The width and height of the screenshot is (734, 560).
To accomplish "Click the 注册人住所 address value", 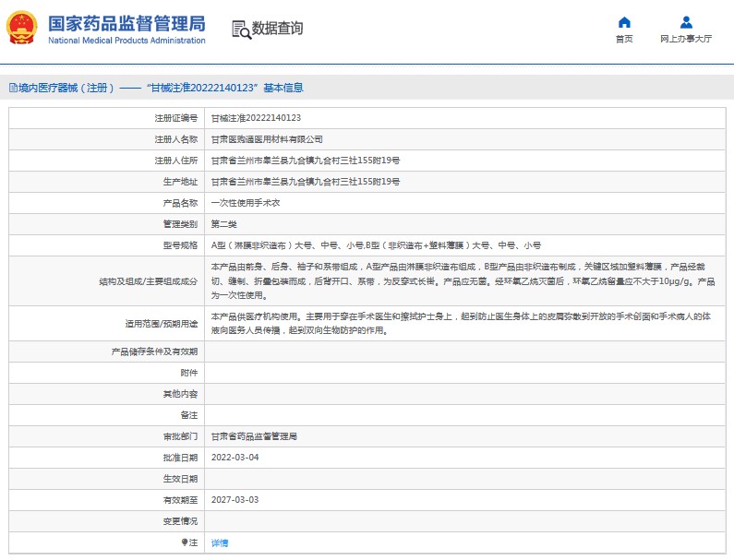I will click(306, 160).
